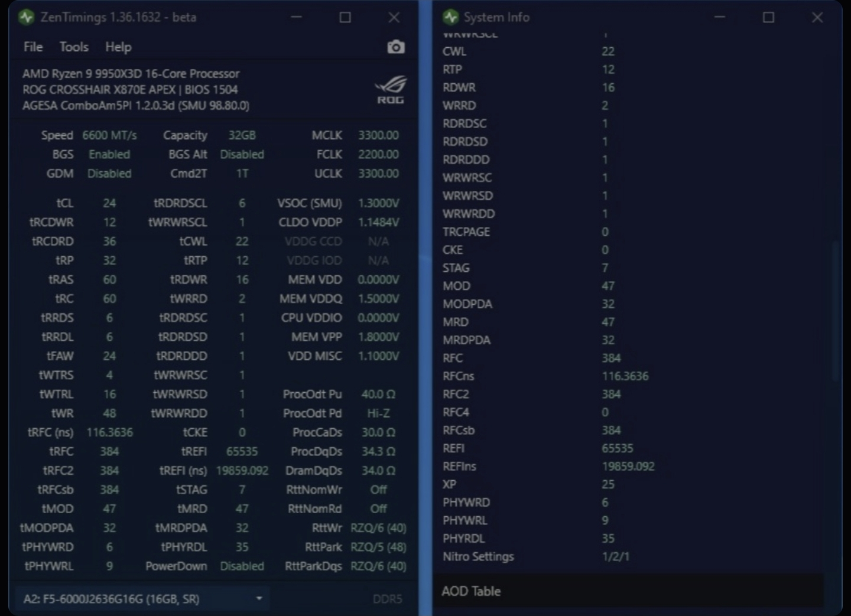Click the ROG logo in ZenTimings

390,90
